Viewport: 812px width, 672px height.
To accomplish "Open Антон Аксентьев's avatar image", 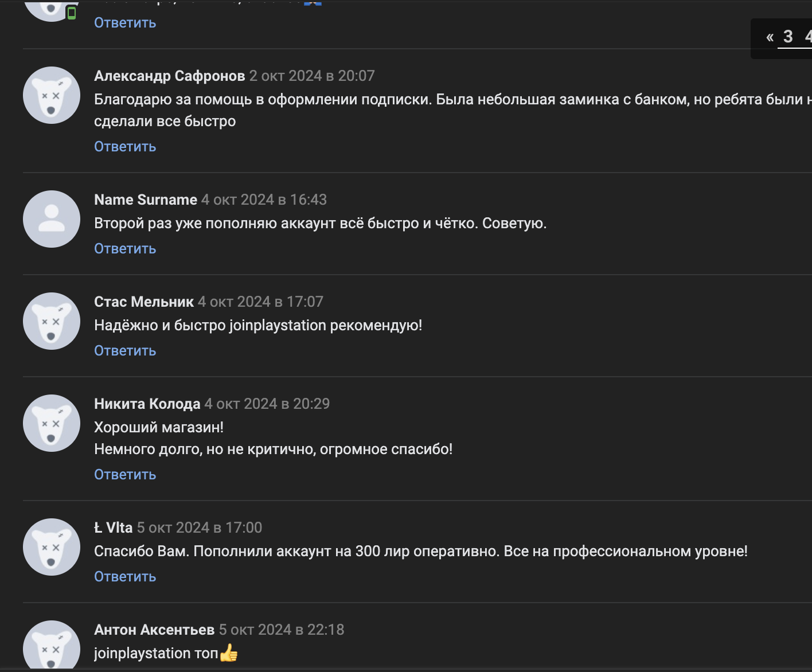I will (x=52, y=645).
